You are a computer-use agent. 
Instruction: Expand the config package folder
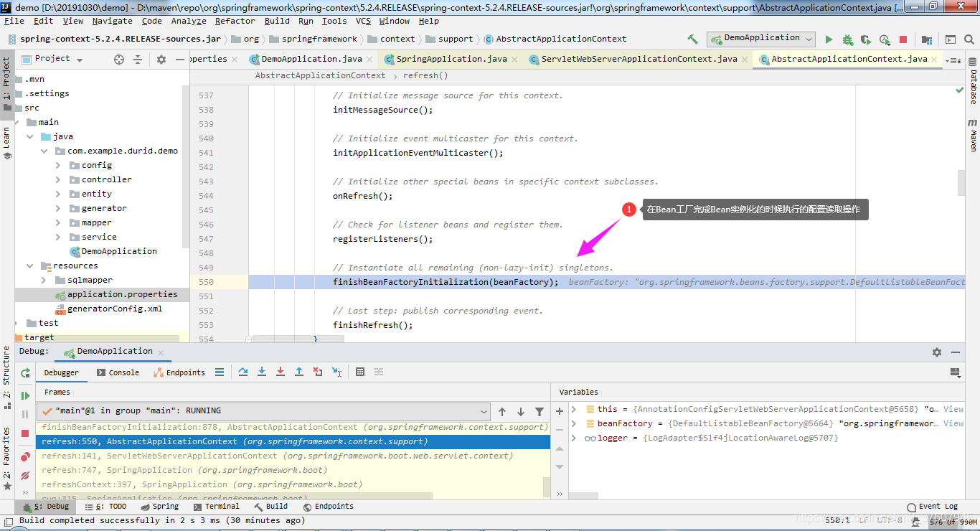coord(58,165)
